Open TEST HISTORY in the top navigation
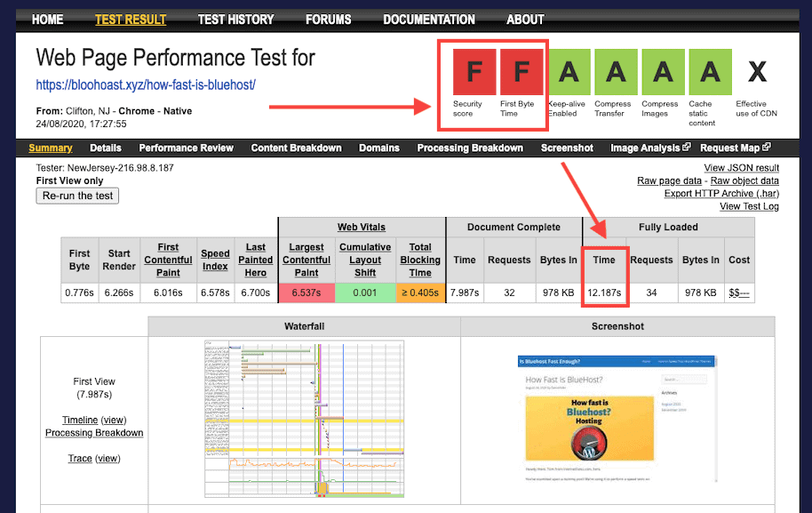Image resolution: width=812 pixels, height=513 pixels. coord(236,20)
